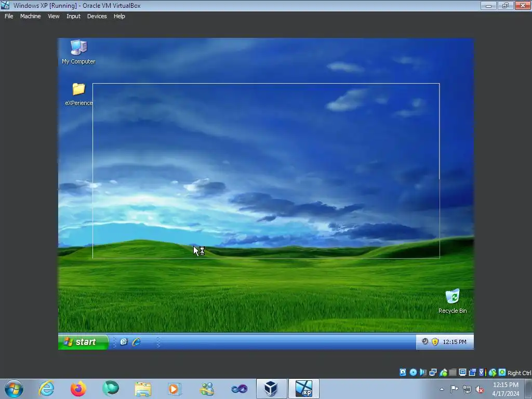Select the Recycle Bin icon

click(453, 301)
